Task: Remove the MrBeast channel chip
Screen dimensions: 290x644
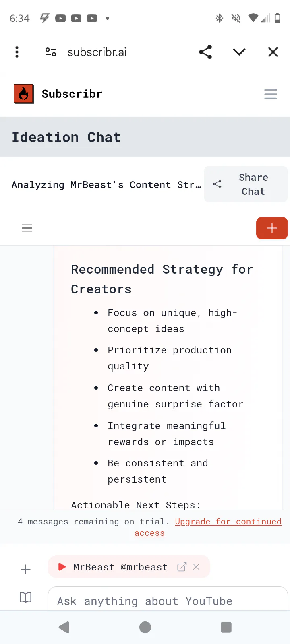Action: point(196,567)
